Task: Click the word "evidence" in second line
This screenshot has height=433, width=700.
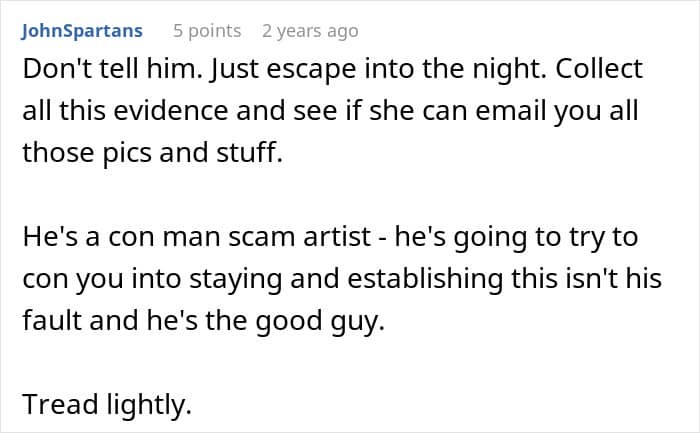Action: pos(171,111)
